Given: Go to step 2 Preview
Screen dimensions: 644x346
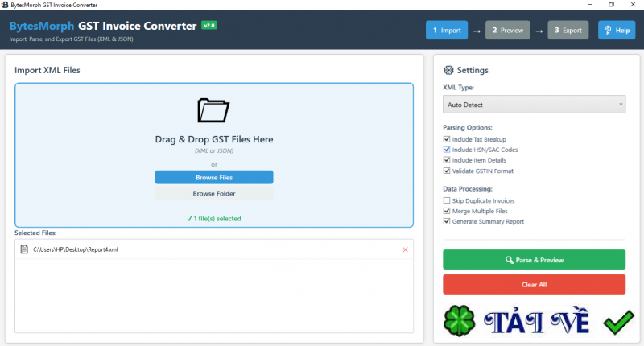Looking at the screenshot, I should pyautogui.click(x=508, y=30).
